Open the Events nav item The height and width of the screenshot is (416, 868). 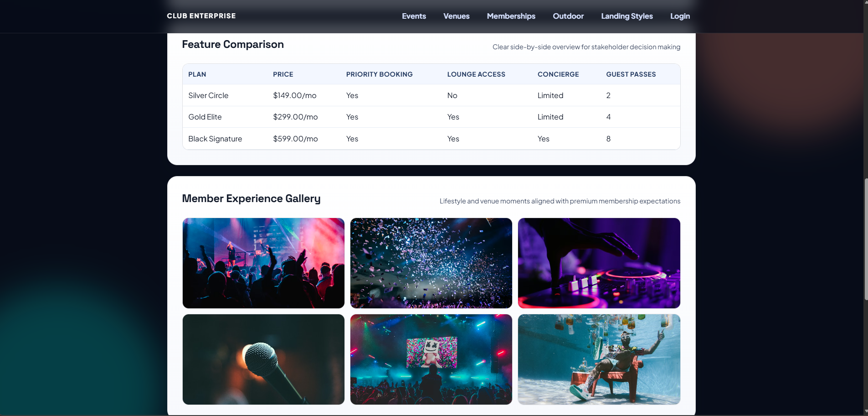(414, 16)
